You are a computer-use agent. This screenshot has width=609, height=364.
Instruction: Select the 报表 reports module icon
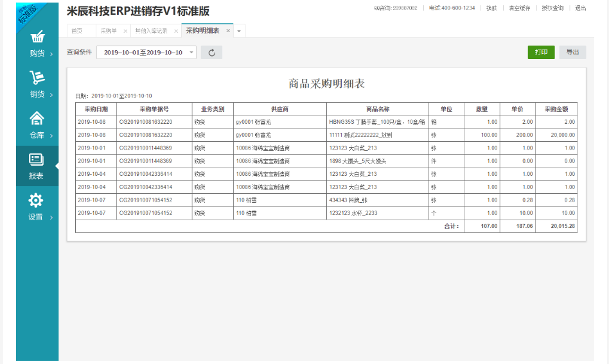37,159
